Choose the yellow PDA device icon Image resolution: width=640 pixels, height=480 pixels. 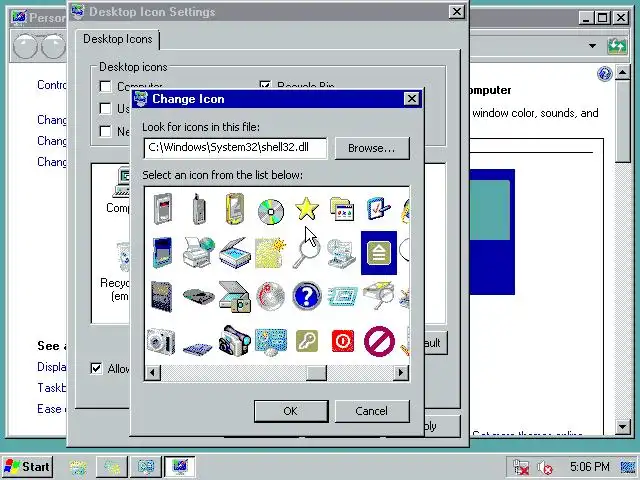pos(234,209)
